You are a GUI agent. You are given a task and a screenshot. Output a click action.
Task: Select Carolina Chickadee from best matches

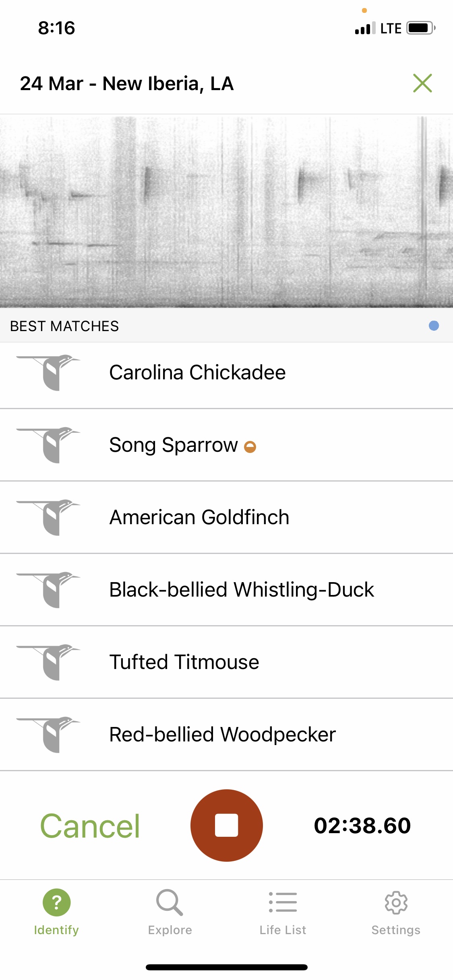[x=197, y=373]
